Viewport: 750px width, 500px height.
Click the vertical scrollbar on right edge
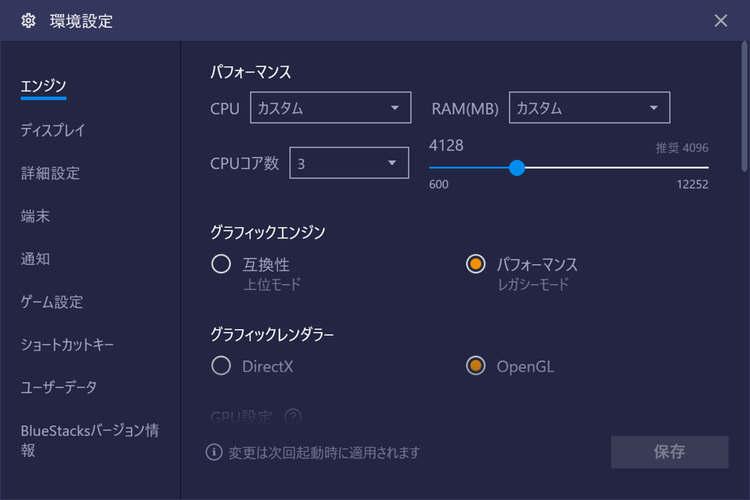(x=744, y=106)
